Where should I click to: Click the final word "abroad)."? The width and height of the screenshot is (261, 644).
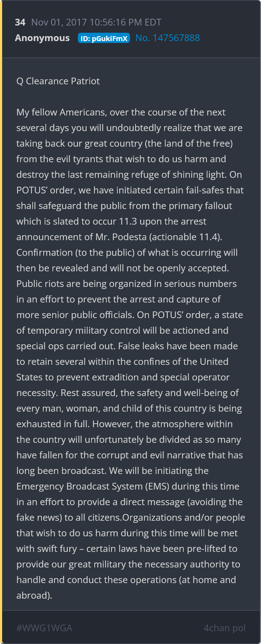tap(34, 595)
